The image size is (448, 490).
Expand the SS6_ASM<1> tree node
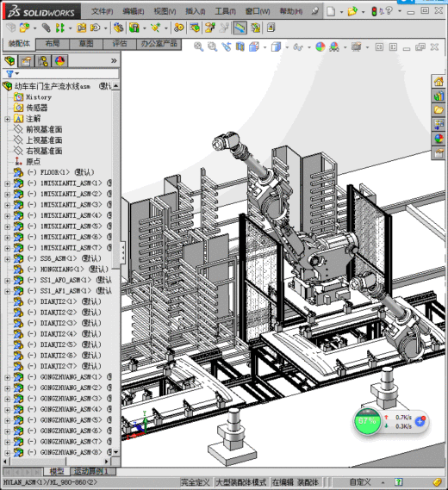click(x=8, y=259)
